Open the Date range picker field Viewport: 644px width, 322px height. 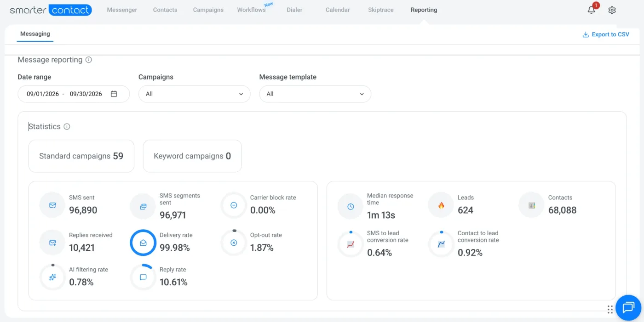[74, 94]
